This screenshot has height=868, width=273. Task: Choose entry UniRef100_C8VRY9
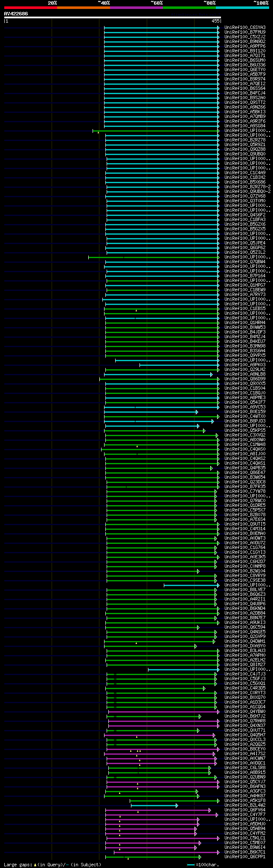click(245, 576)
